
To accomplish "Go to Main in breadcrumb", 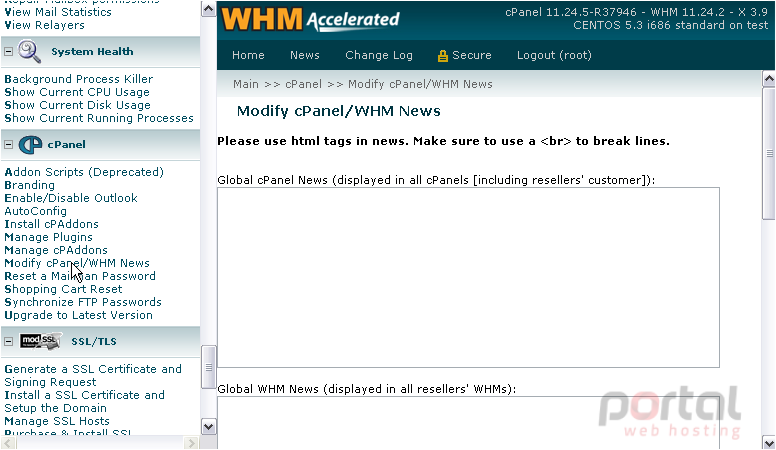I will (246, 84).
